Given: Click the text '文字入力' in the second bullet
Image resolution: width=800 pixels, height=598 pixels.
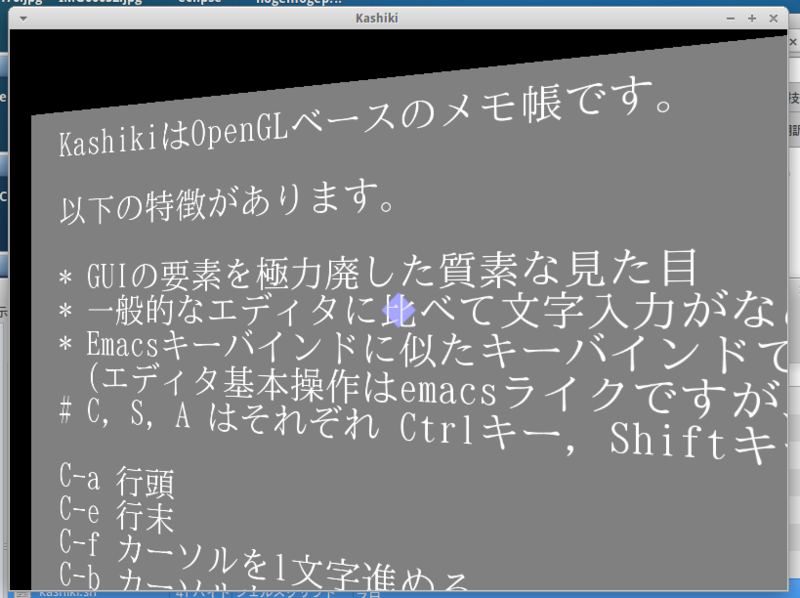Looking at the screenshot, I should click(x=588, y=310).
